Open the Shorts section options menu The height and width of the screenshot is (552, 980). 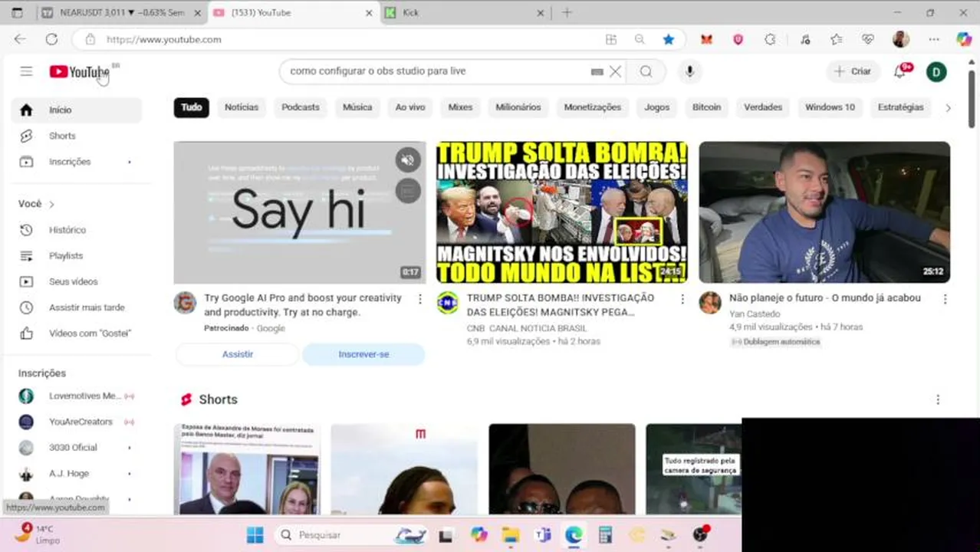coord(938,399)
